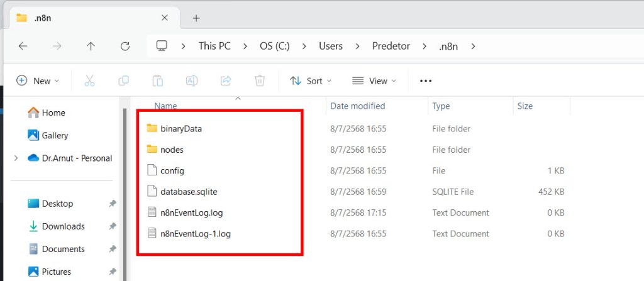Open the Sort dropdown menu

pyautogui.click(x=310, y=81)
